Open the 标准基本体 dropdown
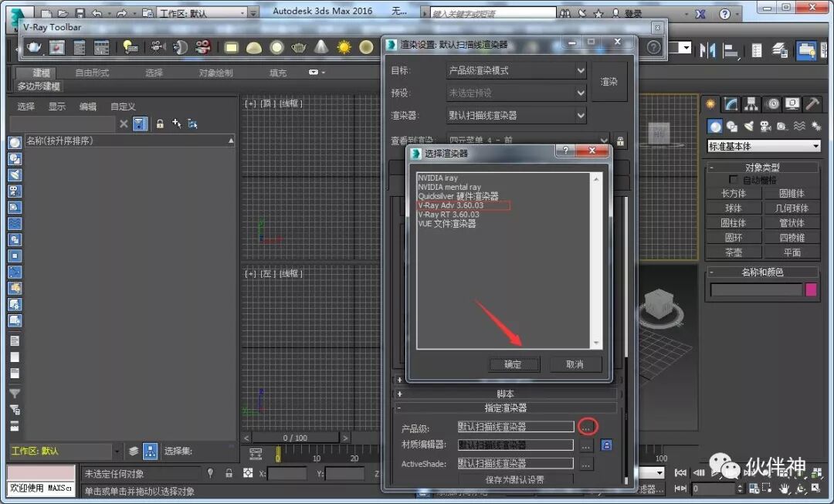This screenshot has height=504, width=834. tap(763, 146)
